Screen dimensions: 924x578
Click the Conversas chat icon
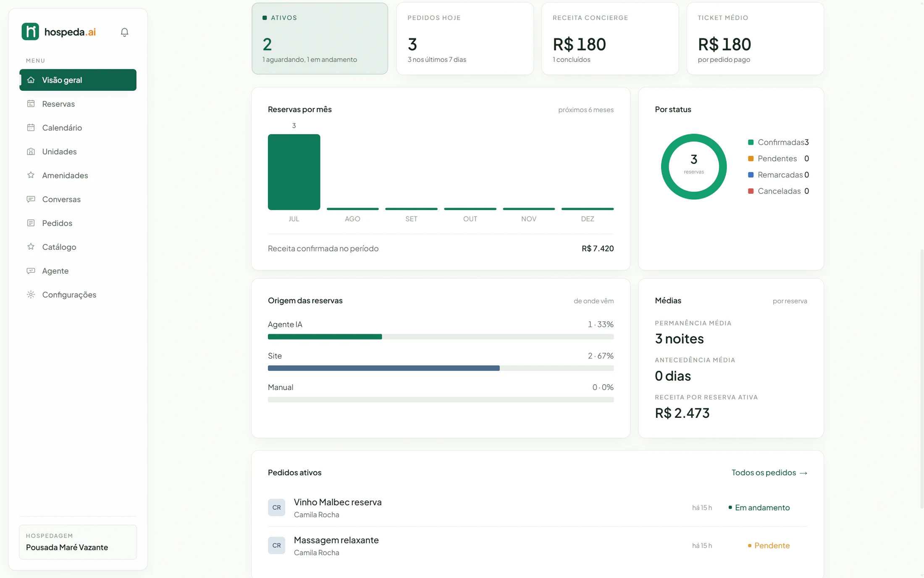click(31, 199)
